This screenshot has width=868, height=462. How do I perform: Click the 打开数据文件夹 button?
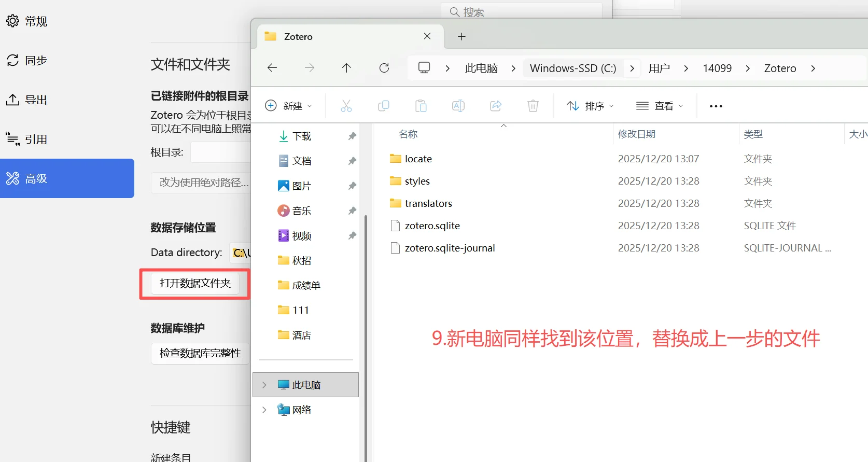click(195, 283)
